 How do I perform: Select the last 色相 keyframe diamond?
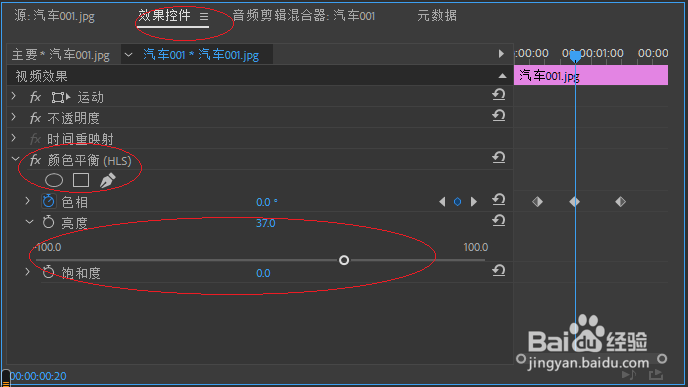coord(620,201)
